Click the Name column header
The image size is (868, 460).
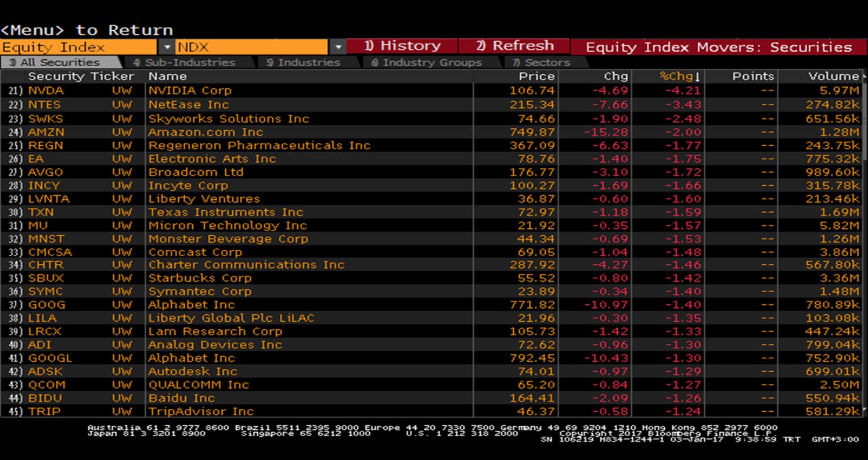pos(167,76)
